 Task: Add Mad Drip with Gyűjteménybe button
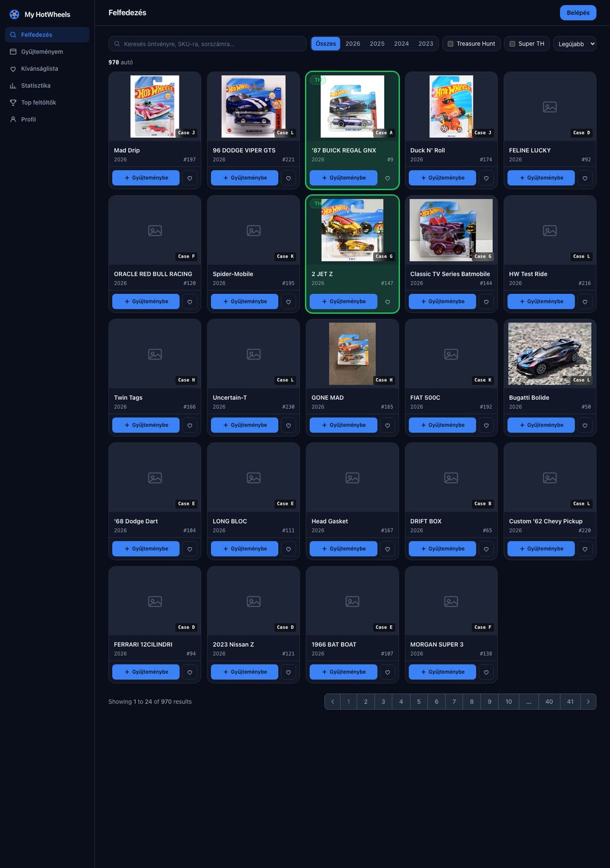coord(146,178)
